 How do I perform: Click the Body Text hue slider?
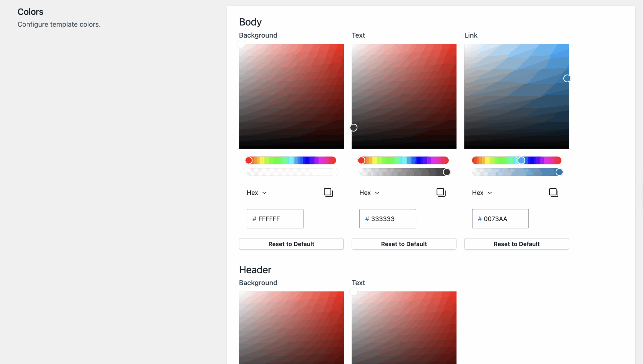coord(404,160)
